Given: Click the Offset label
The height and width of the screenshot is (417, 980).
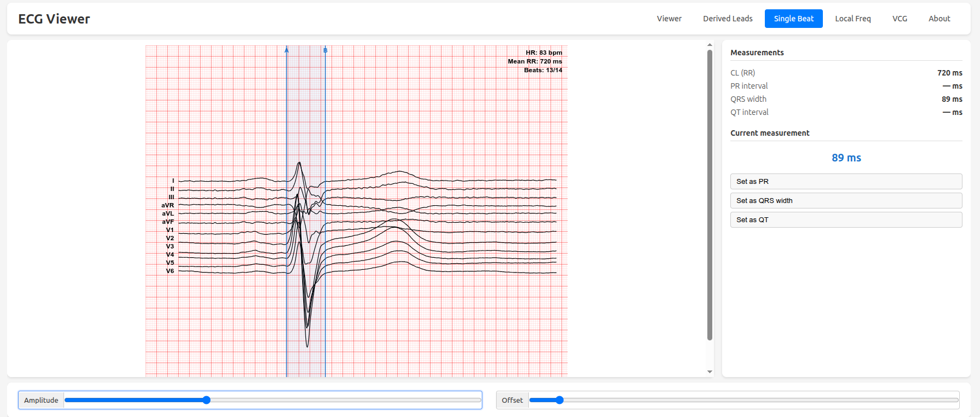Looking at the screenshot, I should pyautogui.click(x=512, y=400).
